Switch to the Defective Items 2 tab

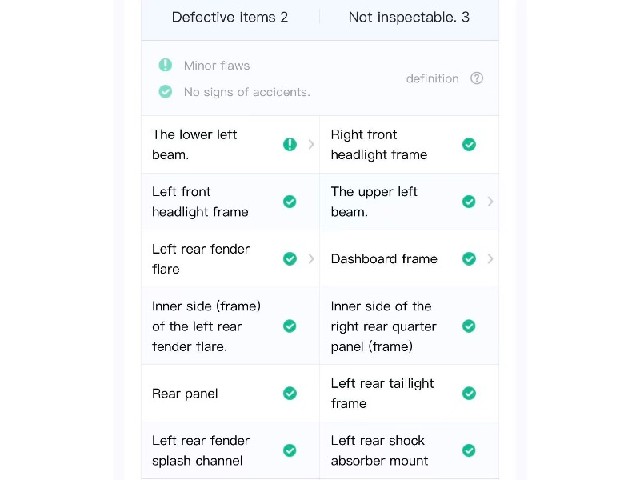click(230, 17)
